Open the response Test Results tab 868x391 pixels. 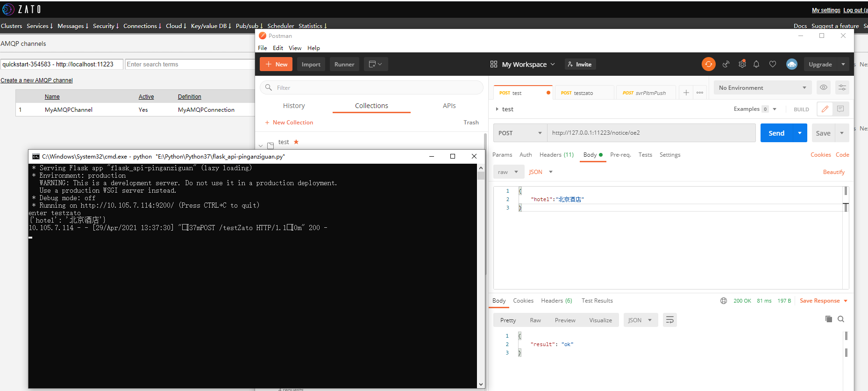pos(597,301)
